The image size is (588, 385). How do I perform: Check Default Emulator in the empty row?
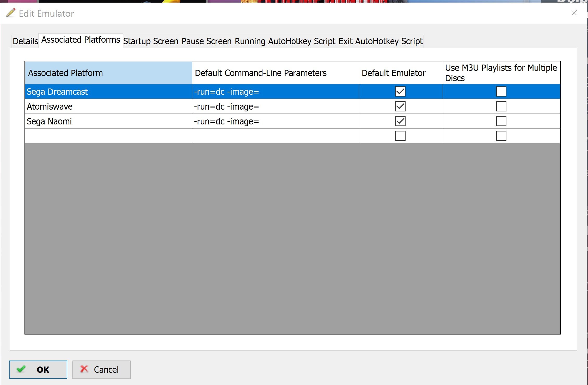pos(400,136)
